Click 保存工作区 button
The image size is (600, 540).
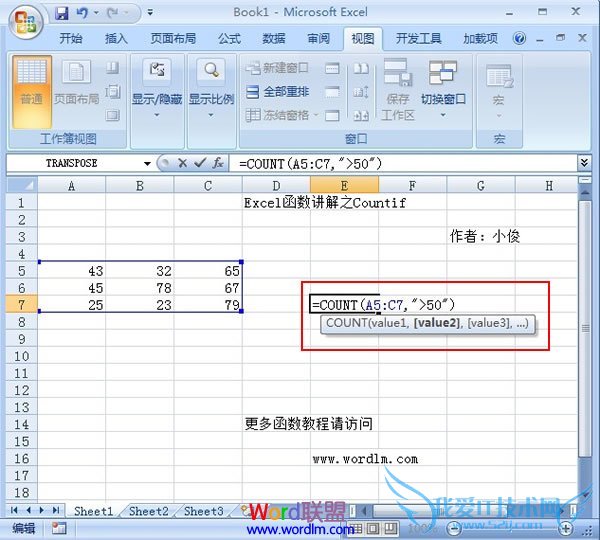click(398, 90)
